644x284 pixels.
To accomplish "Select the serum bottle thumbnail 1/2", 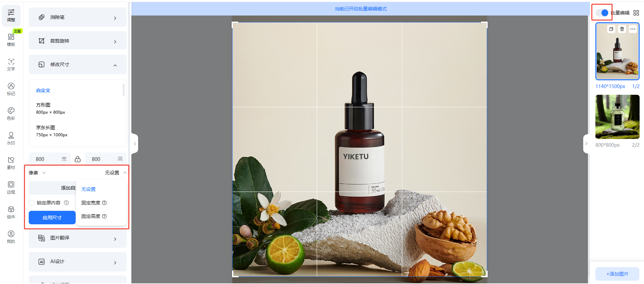I will pos(617,51).
